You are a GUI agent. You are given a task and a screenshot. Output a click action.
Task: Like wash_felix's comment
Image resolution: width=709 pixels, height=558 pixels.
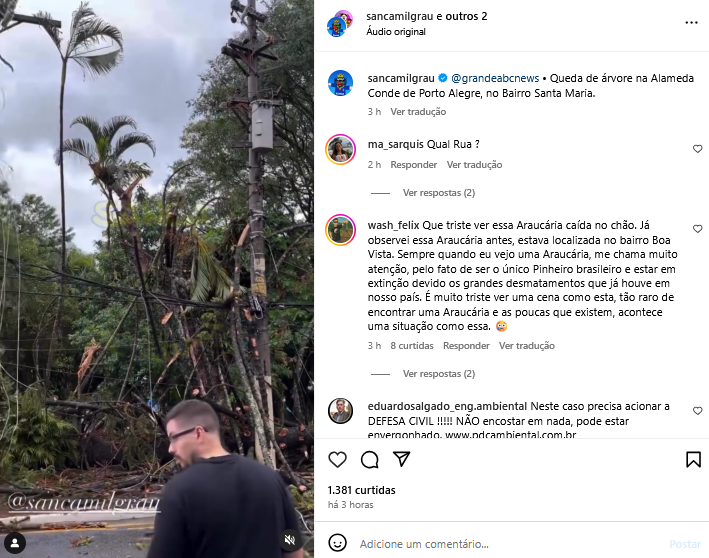tap(697, 229)
